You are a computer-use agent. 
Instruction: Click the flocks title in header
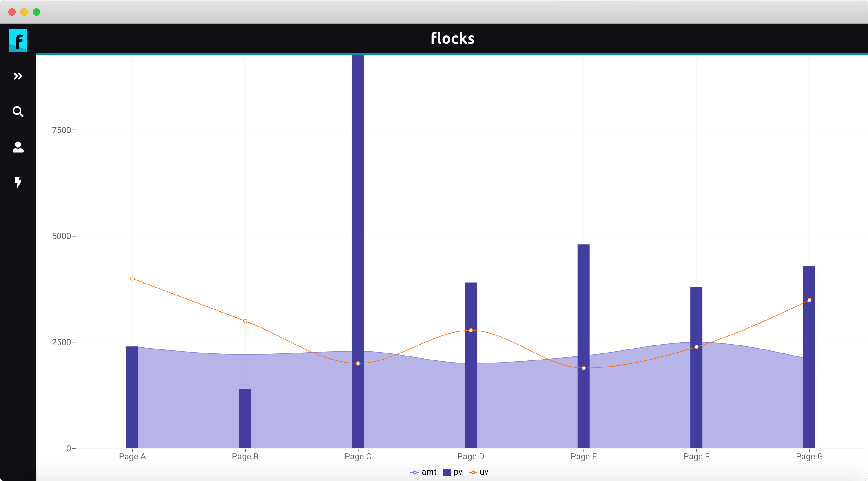[x=452, y=38]
